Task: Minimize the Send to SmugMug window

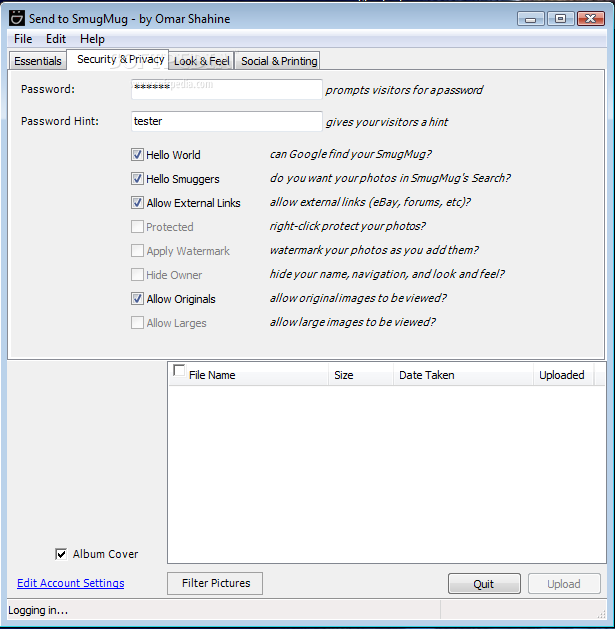Action: pos(530,19)
